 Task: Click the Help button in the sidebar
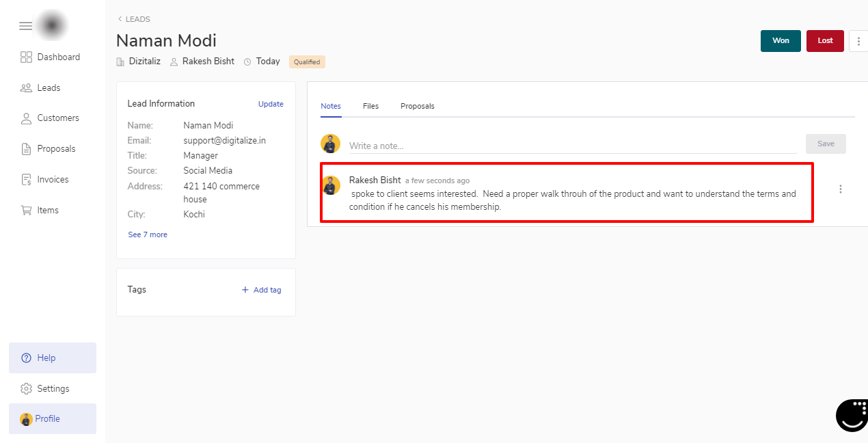(x=53, y=358)
